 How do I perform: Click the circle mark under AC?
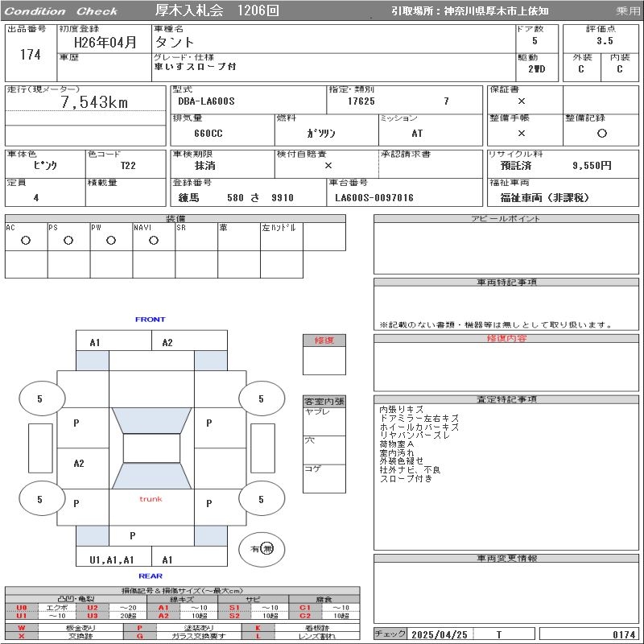pos(26,241)
